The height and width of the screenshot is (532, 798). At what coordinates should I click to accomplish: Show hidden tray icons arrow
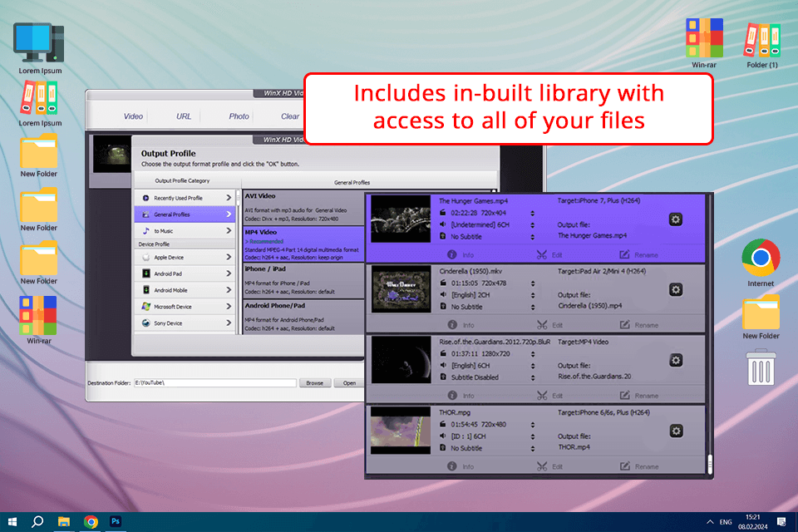(x=709, y=522)
